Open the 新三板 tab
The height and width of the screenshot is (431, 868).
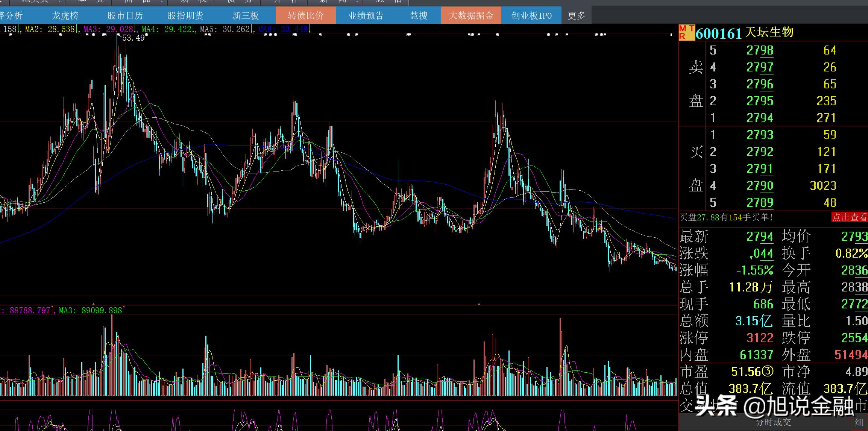[245, 15]
